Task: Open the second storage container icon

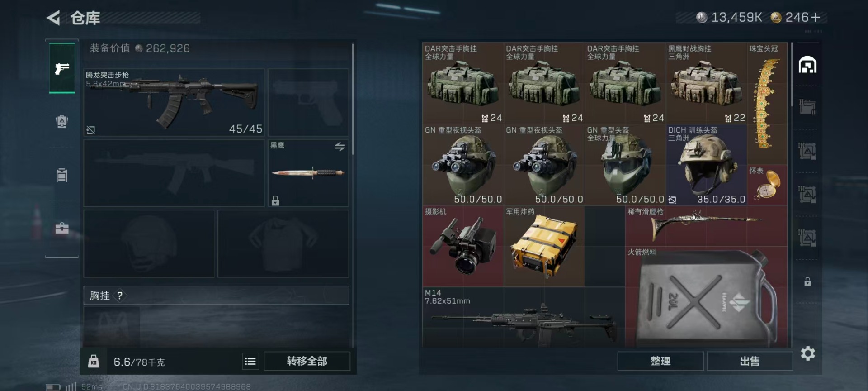Action: point(808,107)
